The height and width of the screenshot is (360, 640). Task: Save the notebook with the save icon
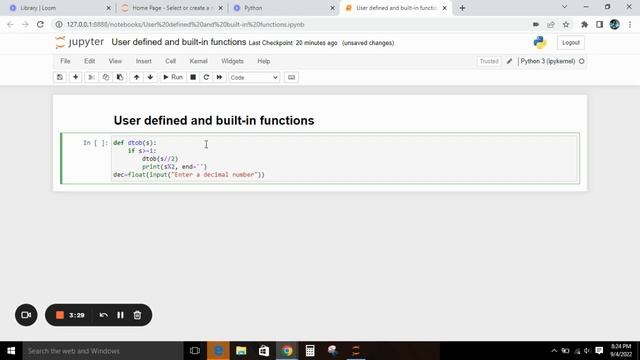point(60,77)
